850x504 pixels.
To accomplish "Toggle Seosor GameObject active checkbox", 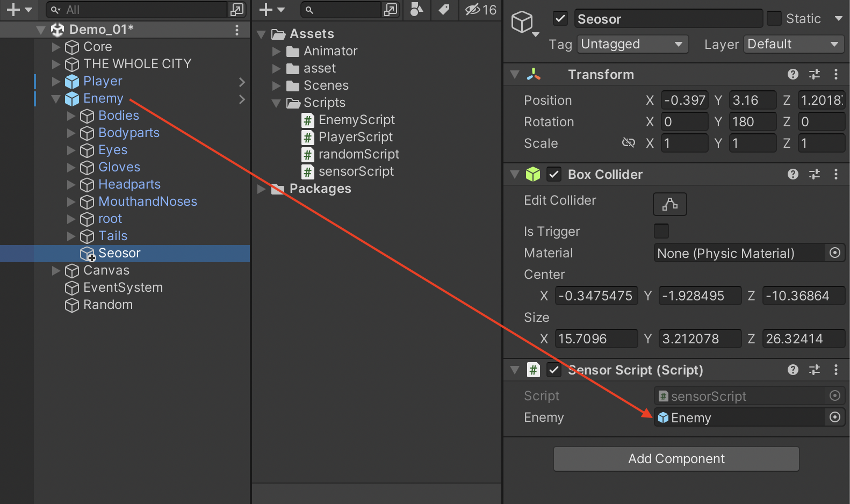I will click(x=560, y=19).
